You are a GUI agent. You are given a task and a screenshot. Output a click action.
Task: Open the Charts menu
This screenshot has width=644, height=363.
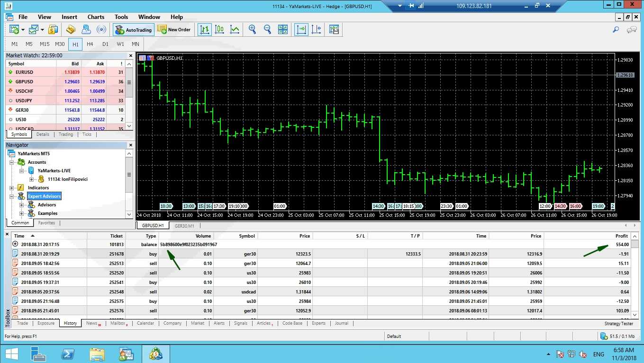(96, 17)
